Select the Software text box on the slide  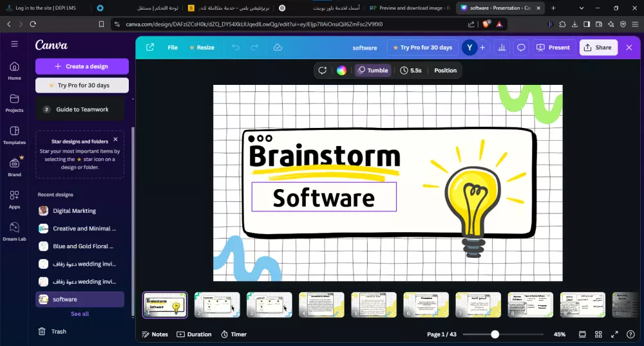324,197
